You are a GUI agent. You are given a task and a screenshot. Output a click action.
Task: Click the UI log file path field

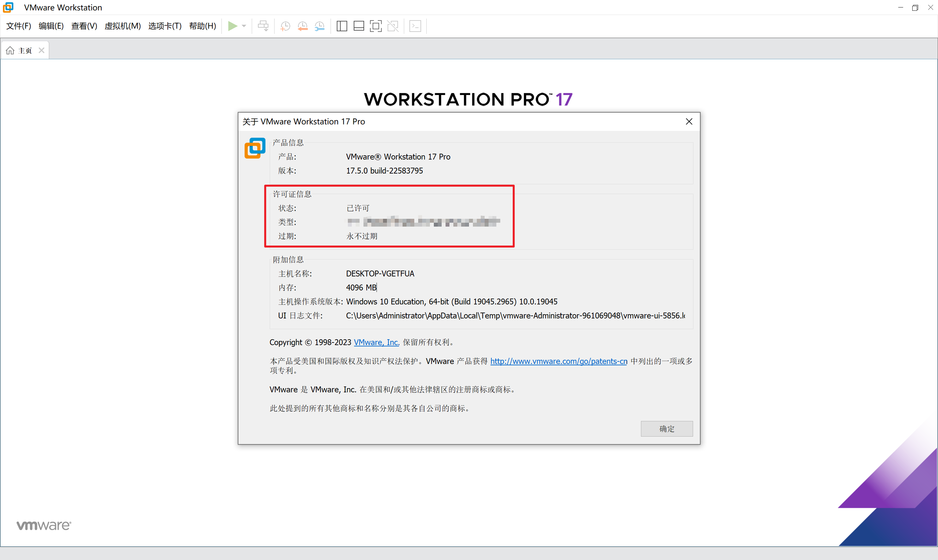pyautogui.click(x=515, y=315)
